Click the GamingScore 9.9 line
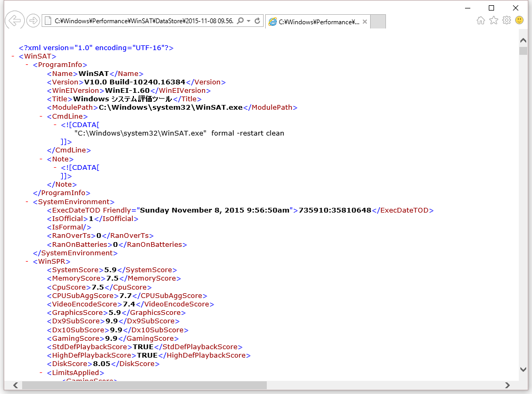 [x=113, y=339]
